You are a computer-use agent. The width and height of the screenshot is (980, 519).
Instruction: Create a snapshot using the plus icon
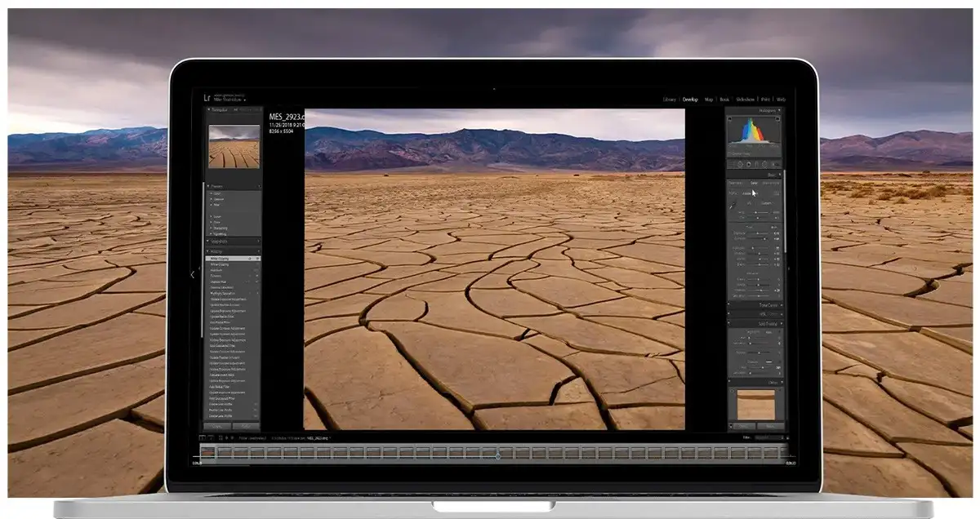point(258,241)
